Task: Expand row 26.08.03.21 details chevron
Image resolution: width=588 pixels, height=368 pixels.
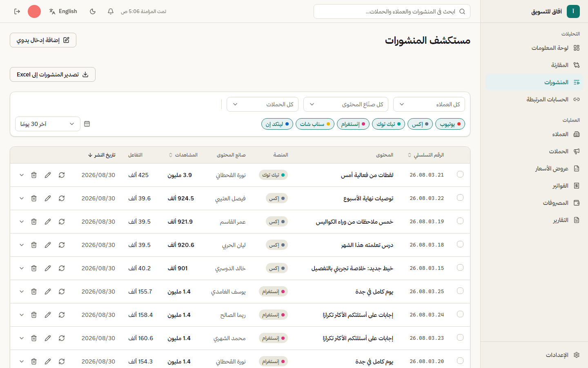Action: click(x=22, y=175)
